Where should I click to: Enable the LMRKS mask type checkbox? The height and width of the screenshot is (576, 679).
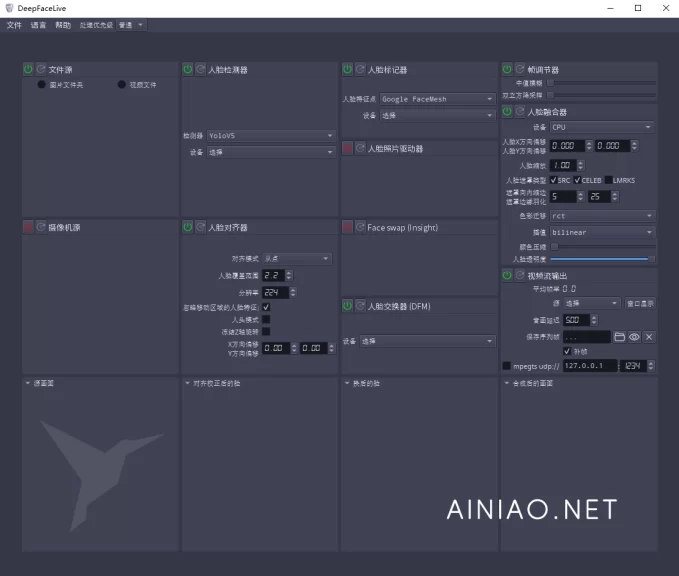608,180
